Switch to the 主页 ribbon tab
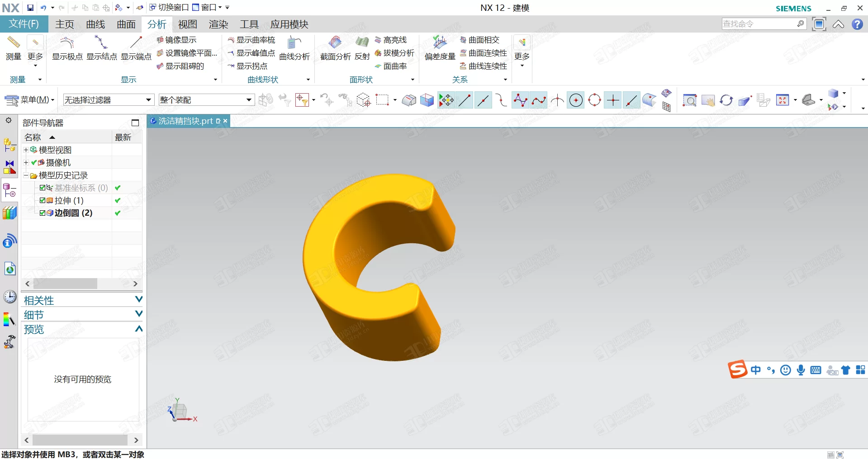The width and height of the screenshot is (868, 459). tap(64, 24)
